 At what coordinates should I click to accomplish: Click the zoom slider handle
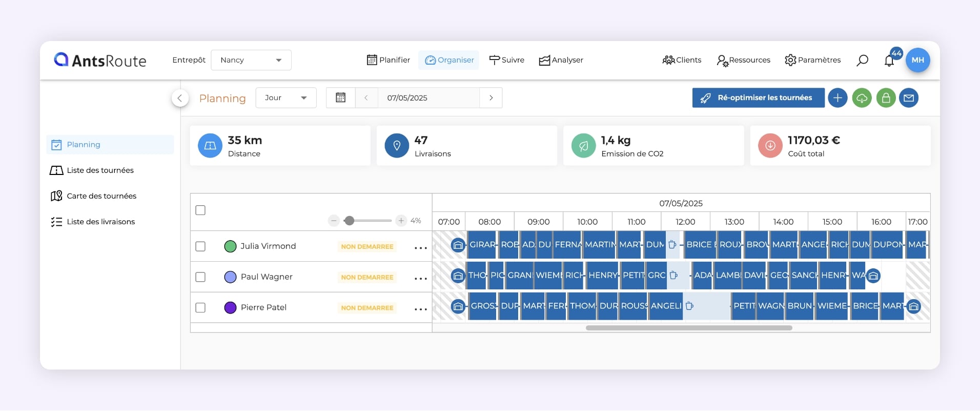coord(349,221)
